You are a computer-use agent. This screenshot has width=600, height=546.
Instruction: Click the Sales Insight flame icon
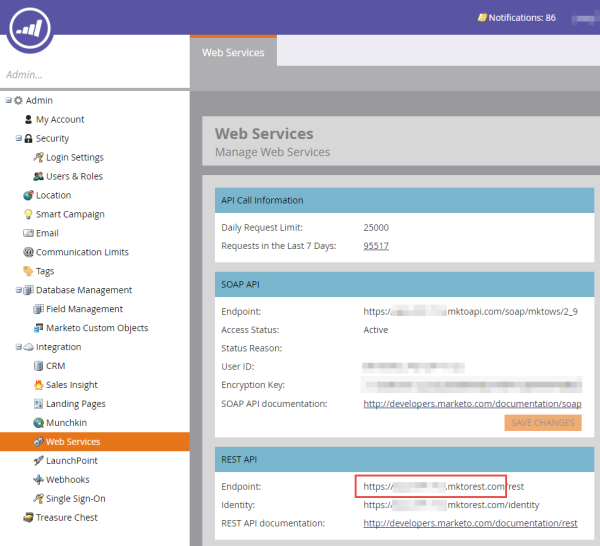click(38, 385)
